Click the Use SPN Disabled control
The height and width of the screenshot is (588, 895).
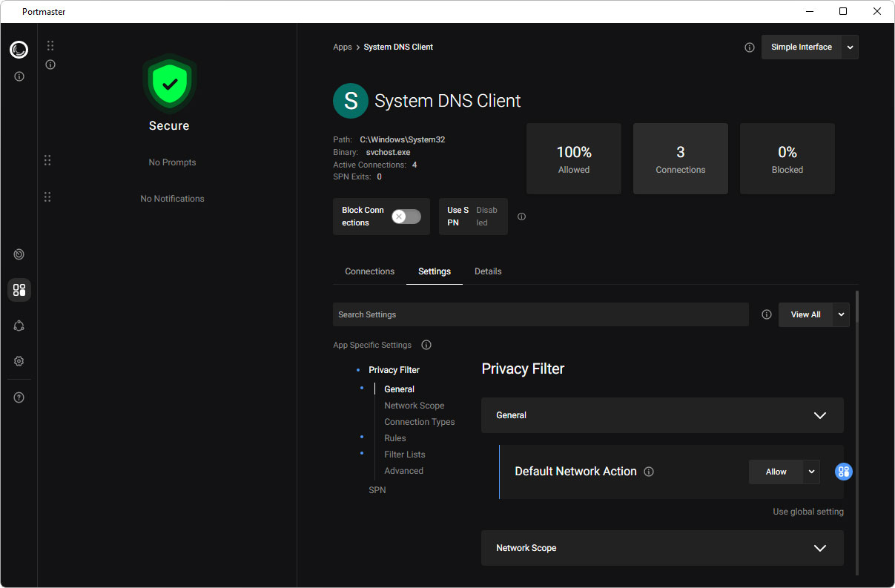tap(473, 217)
